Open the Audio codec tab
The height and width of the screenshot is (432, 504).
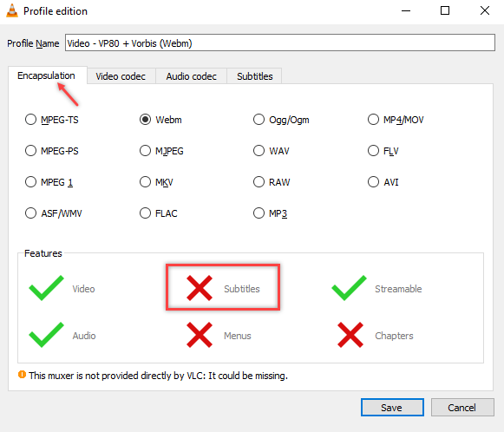point(191,76)
